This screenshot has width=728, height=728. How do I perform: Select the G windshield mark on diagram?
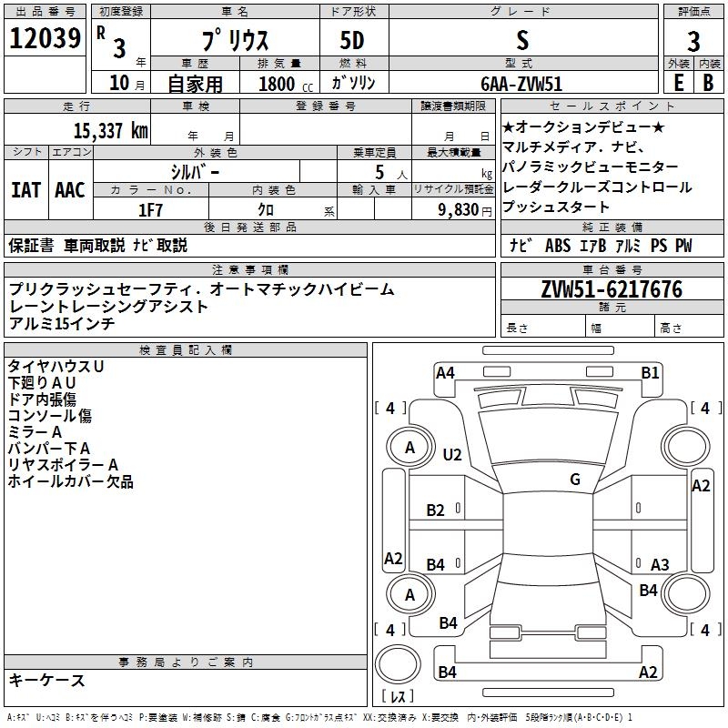coord(575,480)
